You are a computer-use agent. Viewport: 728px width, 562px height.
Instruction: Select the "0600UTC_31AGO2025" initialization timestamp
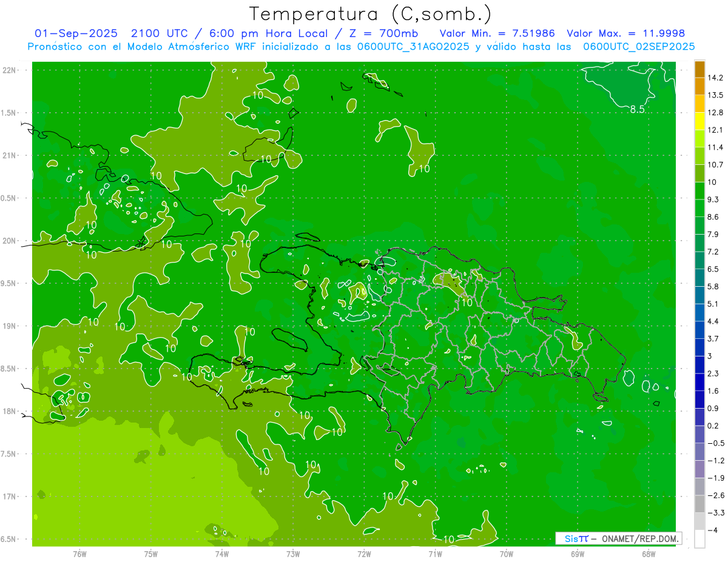pyautogui.click(x=414, y=47)
